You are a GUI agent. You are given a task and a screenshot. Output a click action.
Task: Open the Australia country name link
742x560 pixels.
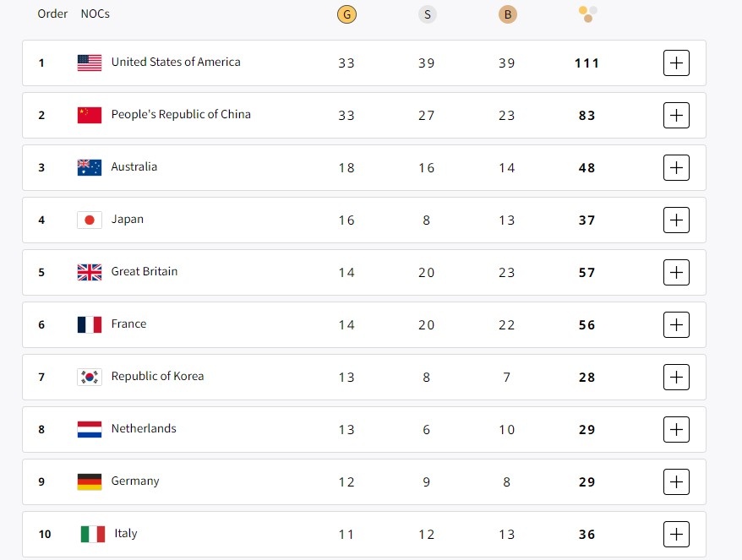pyautogui.click(x=134, y=167)
